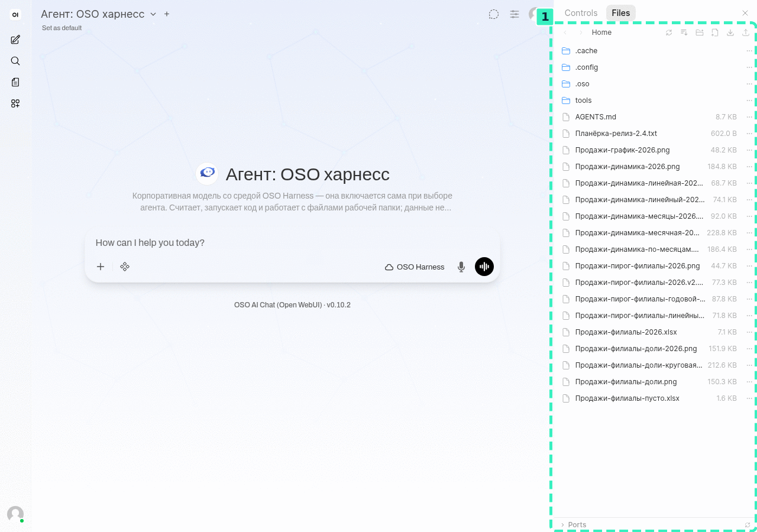Image resolution: width=757 pixels, height=532 pixels.
Task: Refresh the Ports section
Action: 748,525
